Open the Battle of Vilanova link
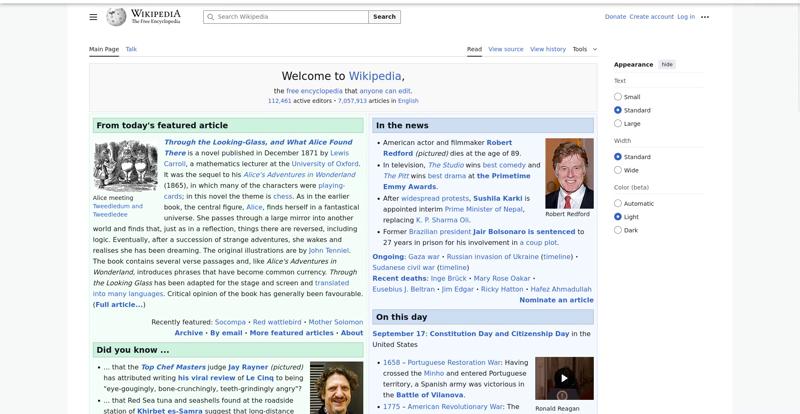 (x=430, y=395)
